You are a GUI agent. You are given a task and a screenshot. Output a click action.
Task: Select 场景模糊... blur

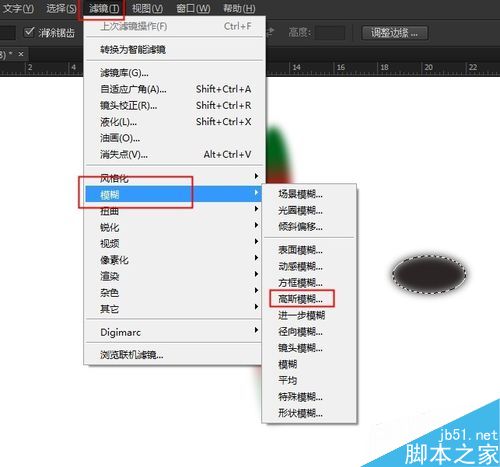click(309, 194)
